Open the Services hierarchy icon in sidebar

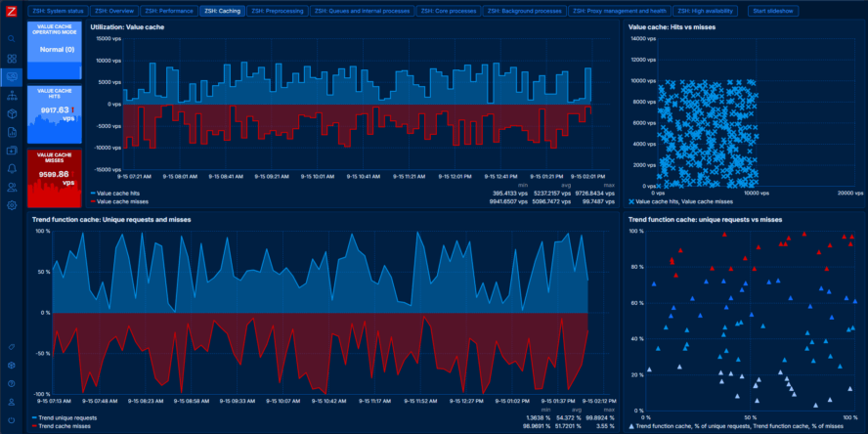[x=12, y=95]
